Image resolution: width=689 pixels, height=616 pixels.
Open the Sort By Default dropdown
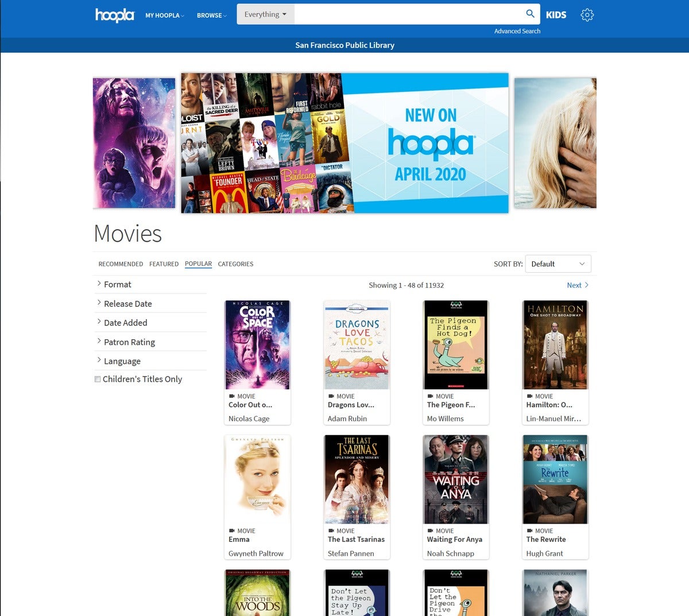(558, 264)
